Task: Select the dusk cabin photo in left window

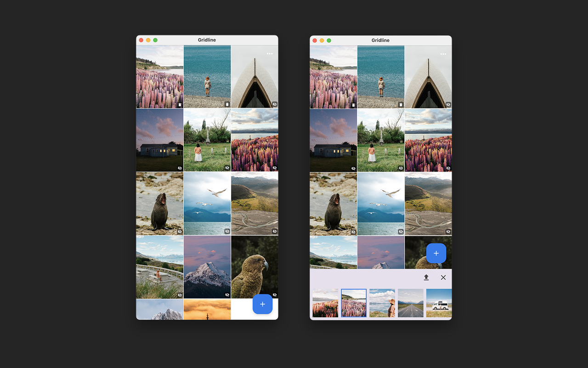Action: [x=159, y=140]
